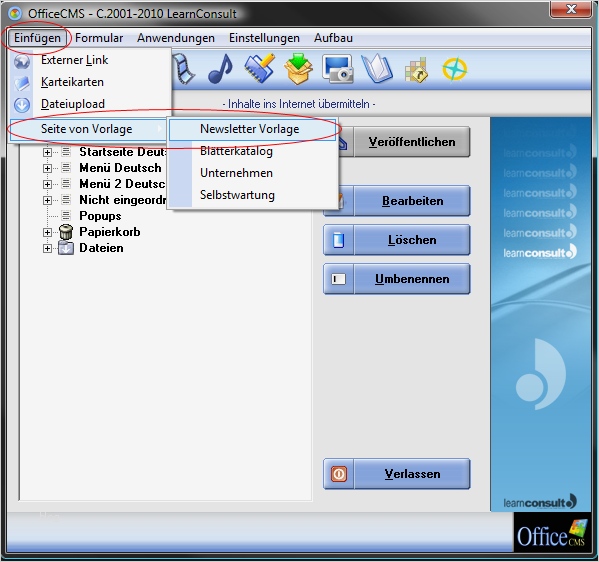The image size is (599, 562).
Task: Click the page icon next to Popups
Action: [66, 215]
